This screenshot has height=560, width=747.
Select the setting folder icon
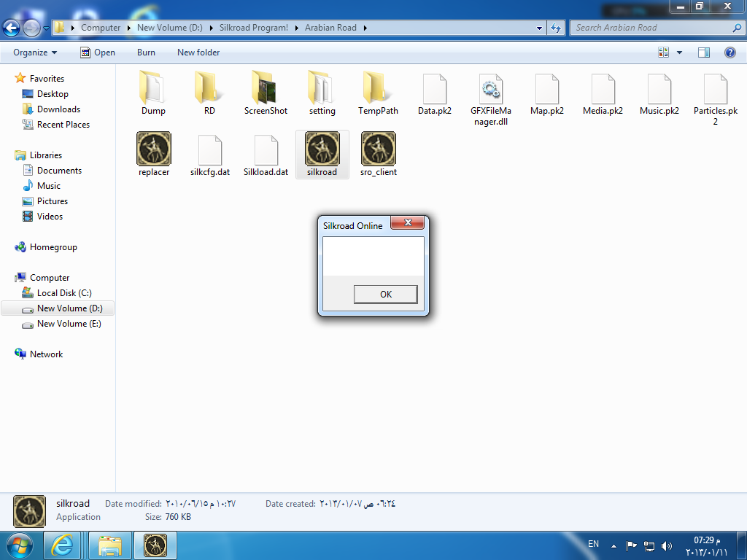point(322,88)
